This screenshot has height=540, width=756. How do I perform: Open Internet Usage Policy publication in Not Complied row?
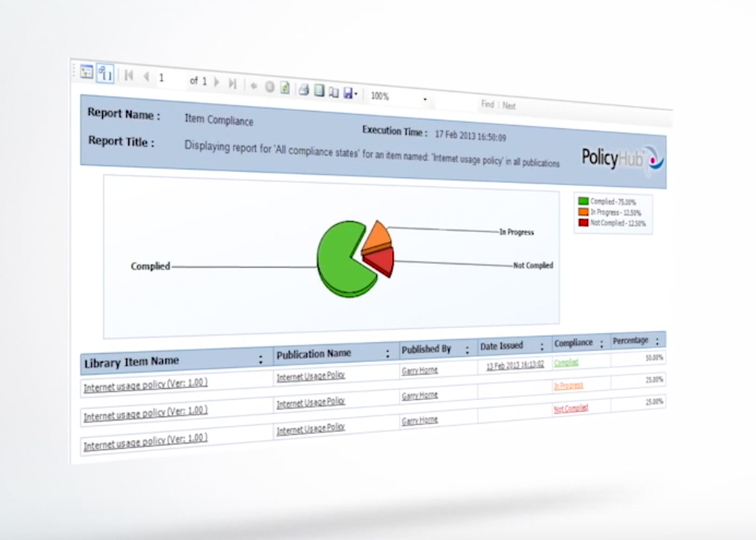tap(311, 428)
